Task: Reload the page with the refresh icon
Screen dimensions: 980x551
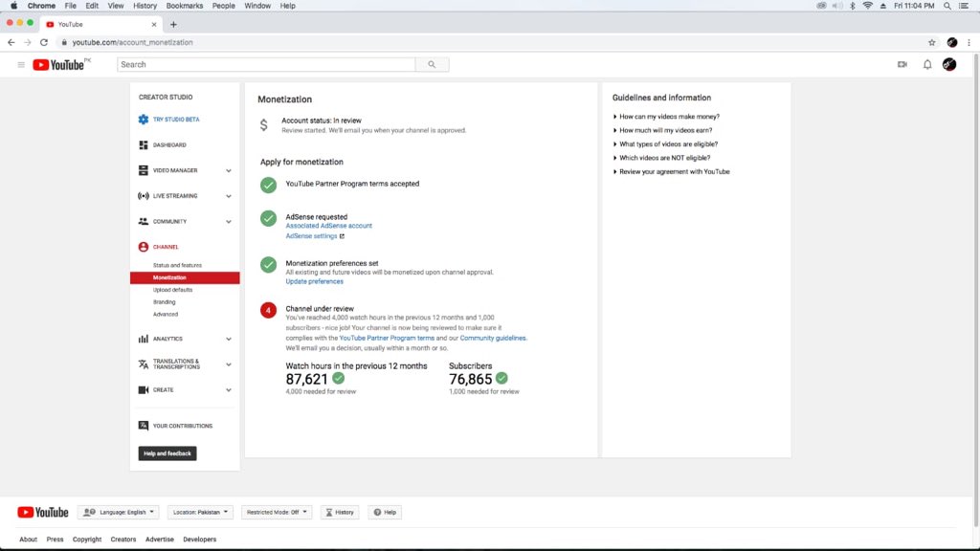Action: (x=44, y=42)
